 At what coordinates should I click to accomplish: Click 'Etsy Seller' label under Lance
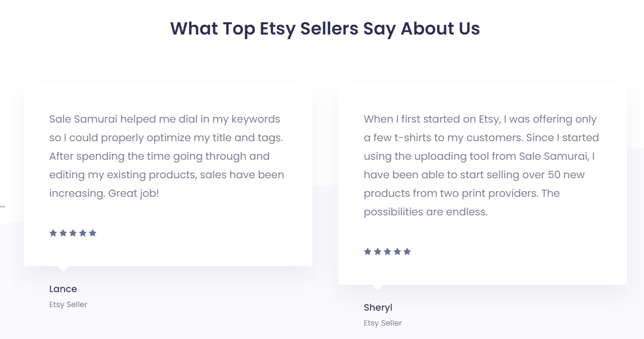click(68, 304)
